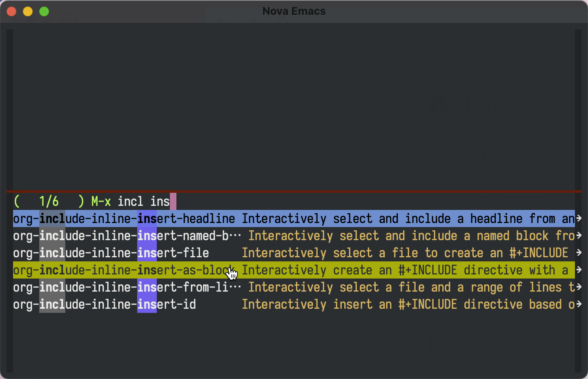The width and height of the screenshot is (588, 379).
Task: Click truncation arrow on the insert-file row
Action: [579, 253]
